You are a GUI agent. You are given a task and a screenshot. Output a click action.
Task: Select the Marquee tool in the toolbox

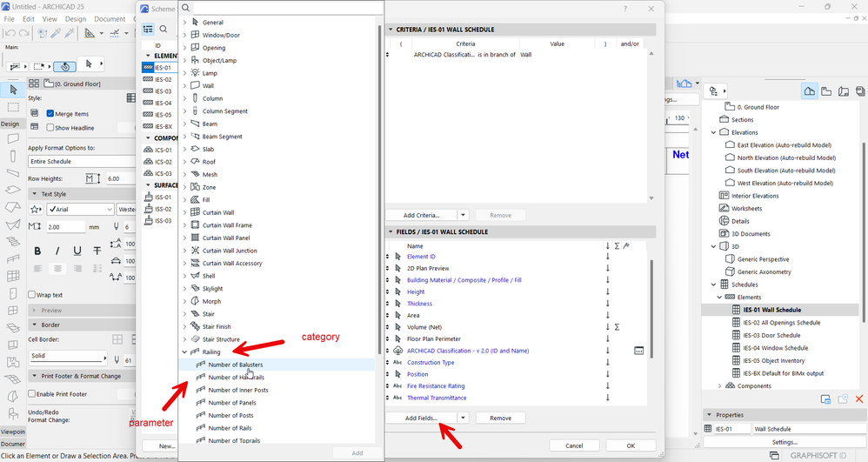pos(13,107)
